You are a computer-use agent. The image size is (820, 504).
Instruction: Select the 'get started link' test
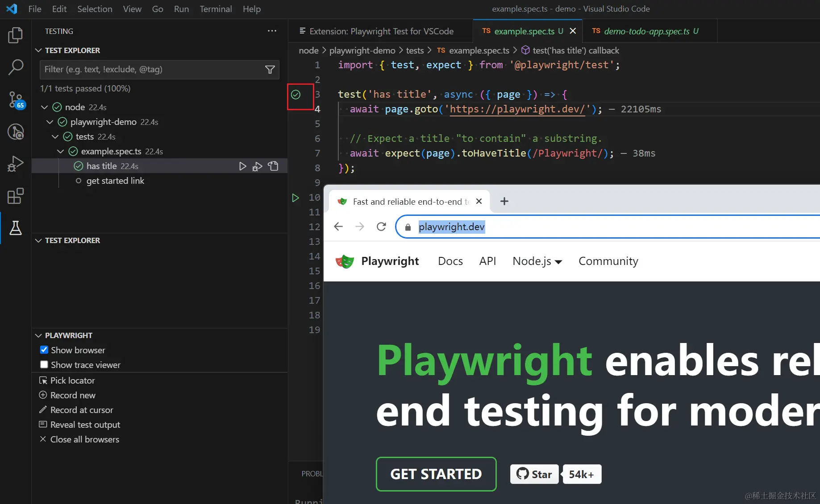click(115, 181)
